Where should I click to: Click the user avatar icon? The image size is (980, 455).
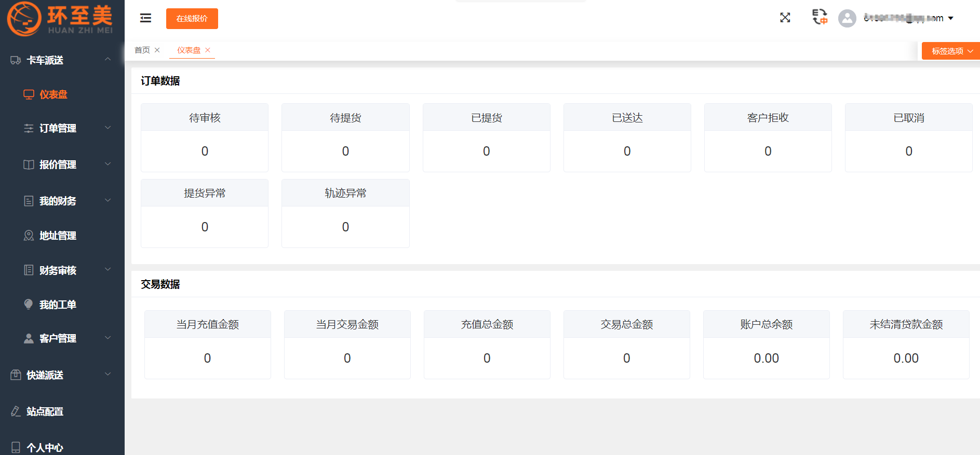(x=847, y=18)
